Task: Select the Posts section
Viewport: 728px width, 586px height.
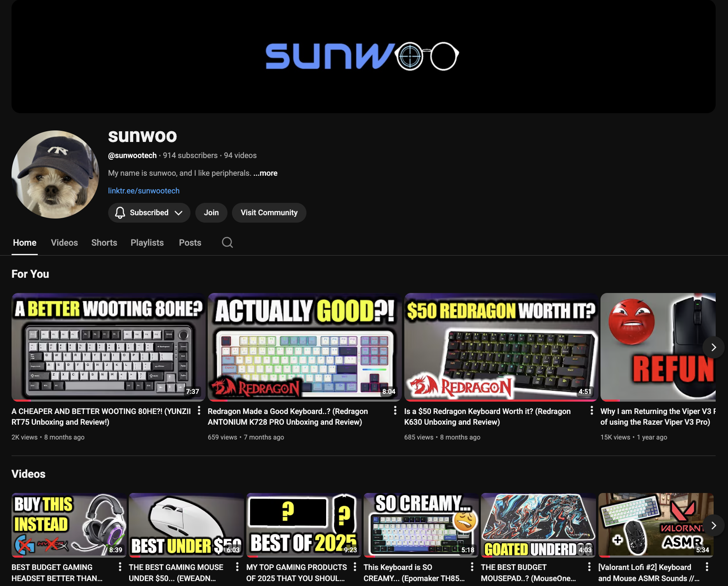Action: (x=190, y=242)
